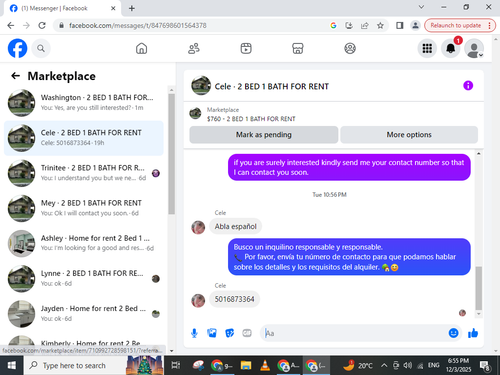Open Chrome profile icon

click(x=415, y=25)
